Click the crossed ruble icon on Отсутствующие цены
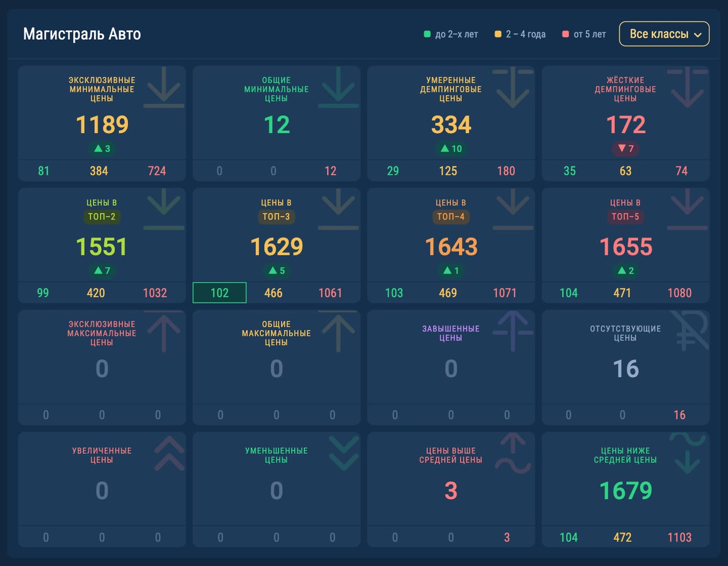The height and width of the screenshot is (566, 728). tap(690, 331)
